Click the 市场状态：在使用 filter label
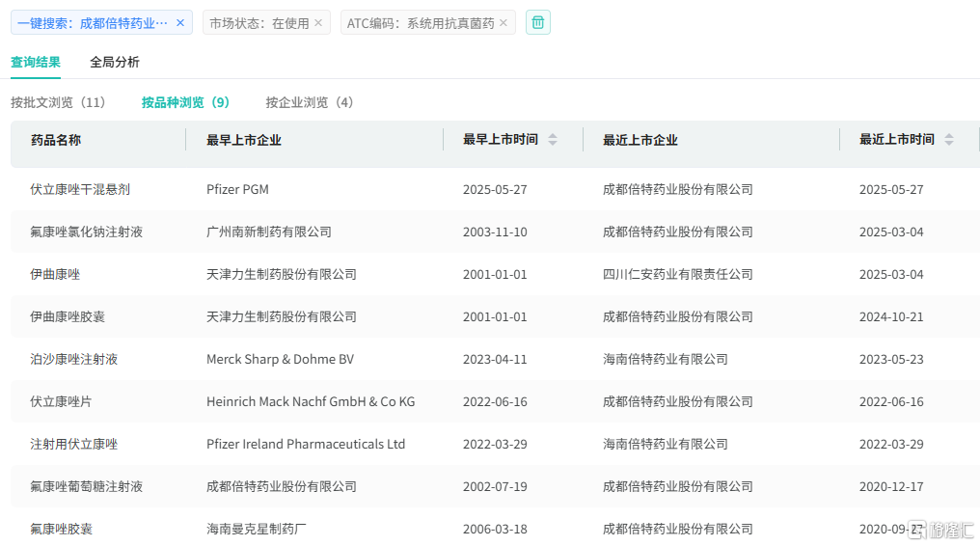 coord(259,23)
